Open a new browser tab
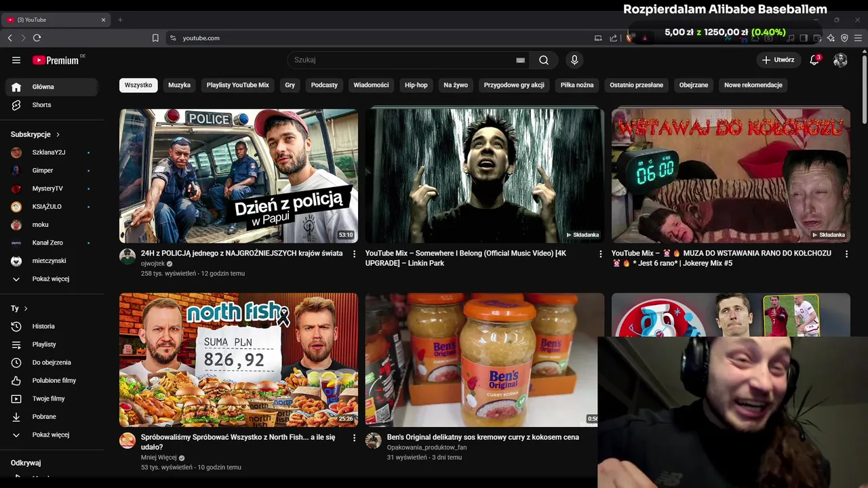This screenshot has height=488, width=868. tap(120, 20)
